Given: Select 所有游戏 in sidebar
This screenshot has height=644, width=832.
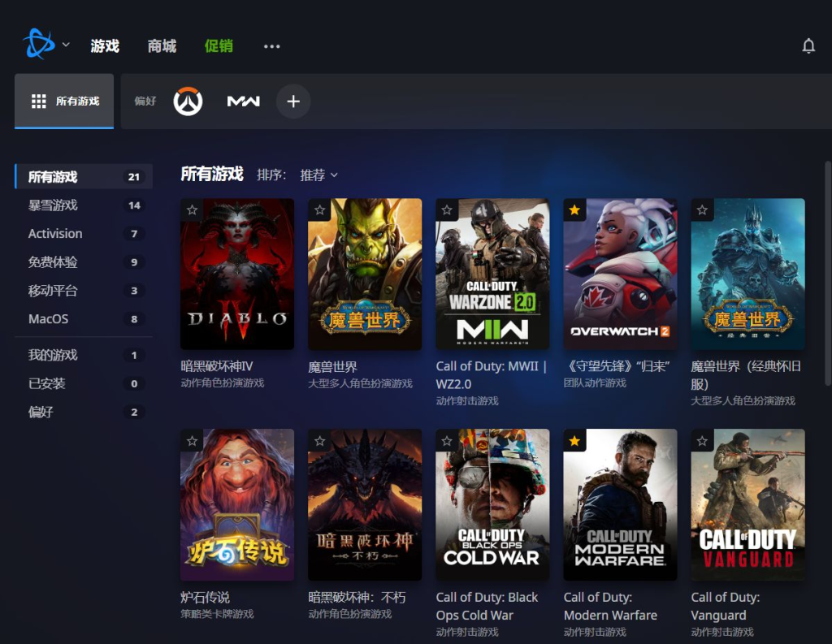Looking at the screenshot, I should pos(84,177).
